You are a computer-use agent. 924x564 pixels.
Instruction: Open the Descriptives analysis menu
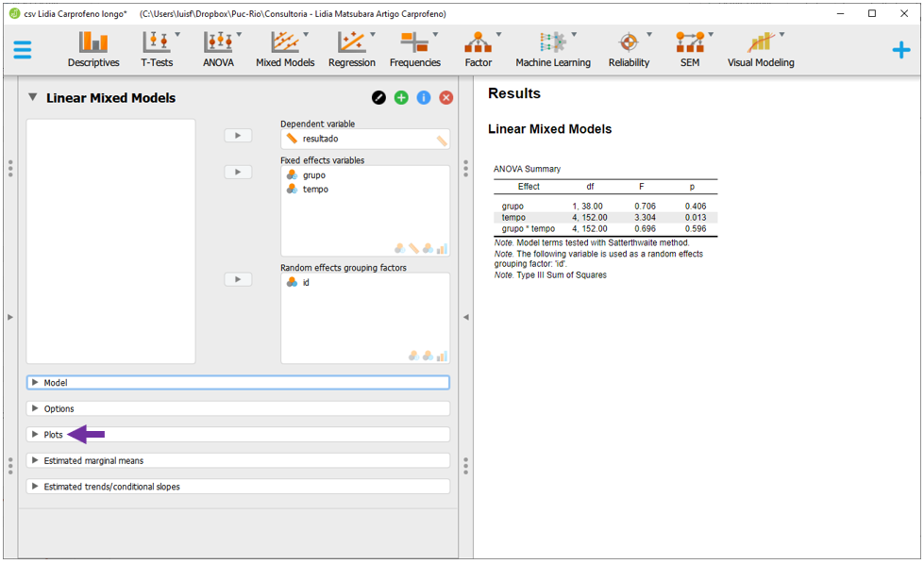pyautogui.click(x=93, y=49)
